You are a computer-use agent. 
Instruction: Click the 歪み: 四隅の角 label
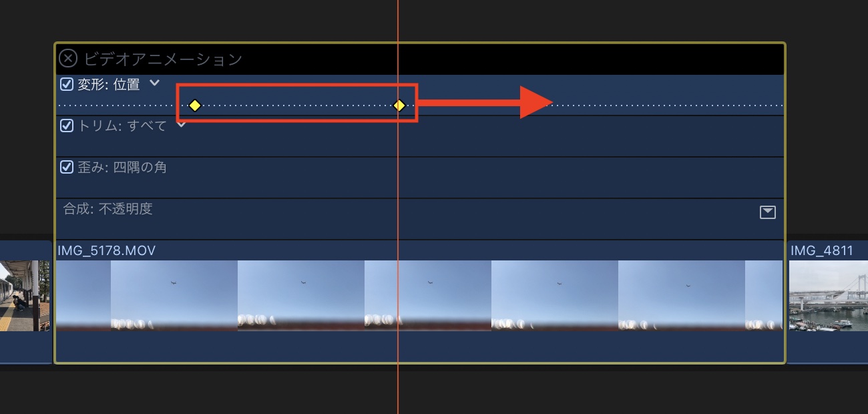click(x=122, y=167)
